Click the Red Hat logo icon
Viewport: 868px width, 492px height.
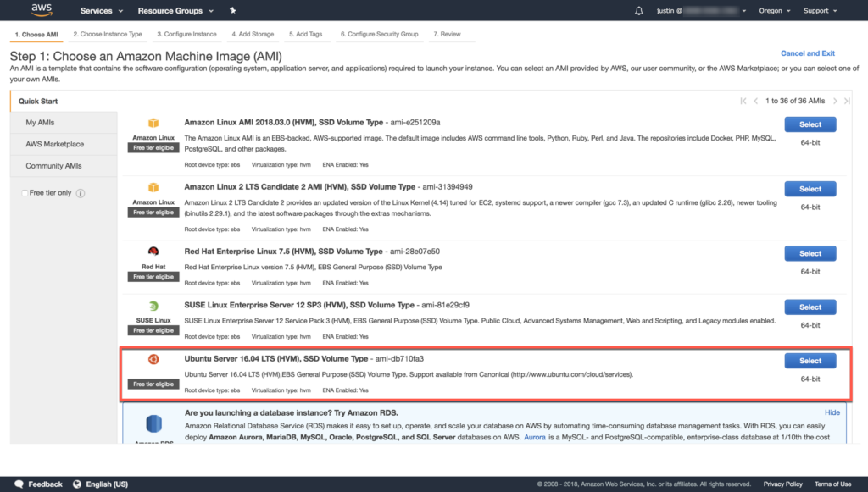coord(153,252)
